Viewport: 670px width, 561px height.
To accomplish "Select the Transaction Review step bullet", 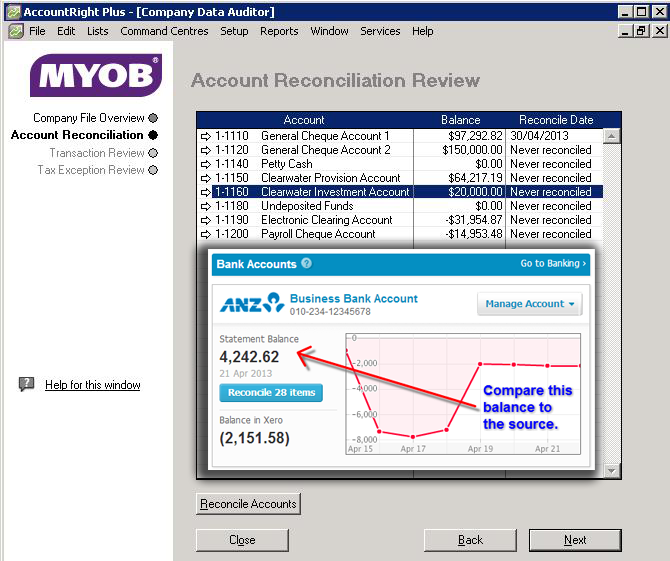I will (153, 153).
